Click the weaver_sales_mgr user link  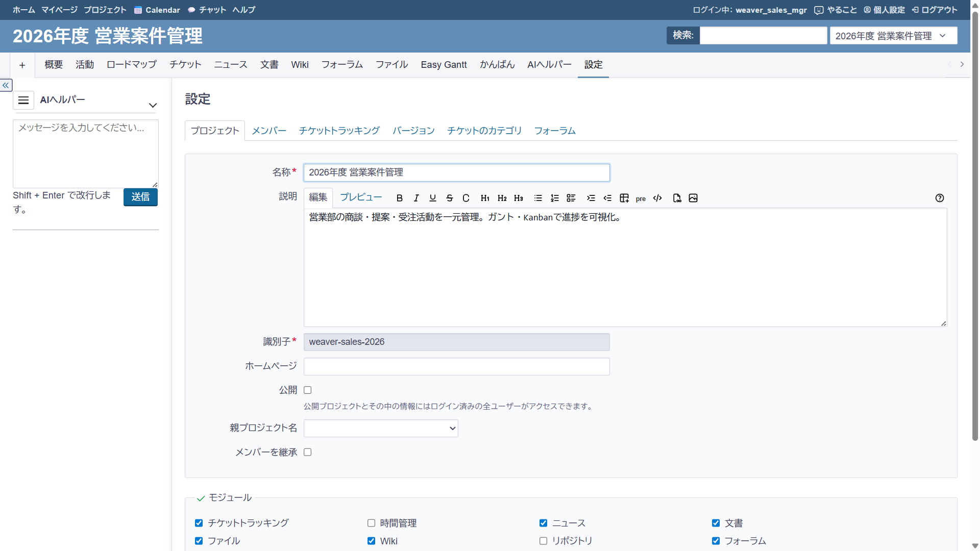771,10
